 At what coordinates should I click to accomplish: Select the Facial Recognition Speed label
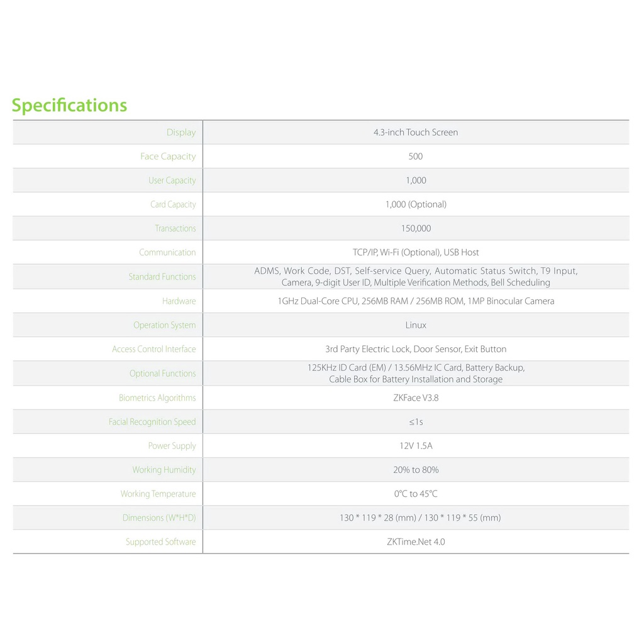152,422
